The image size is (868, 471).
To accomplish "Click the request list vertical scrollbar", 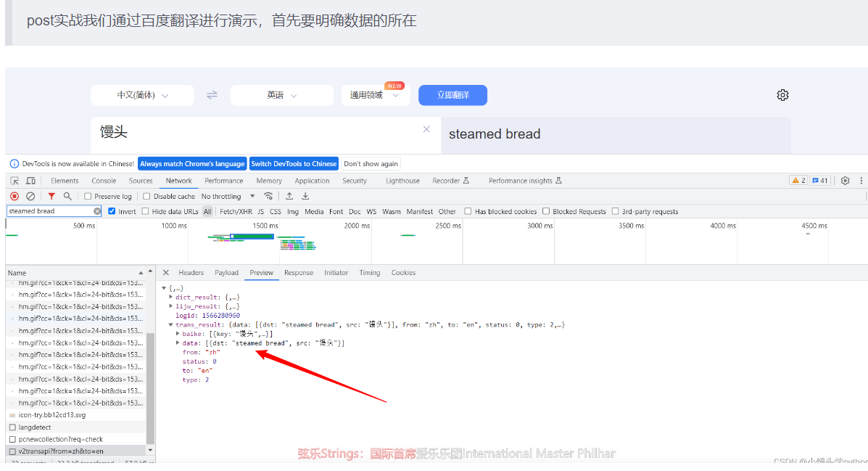I will (150, 388).
